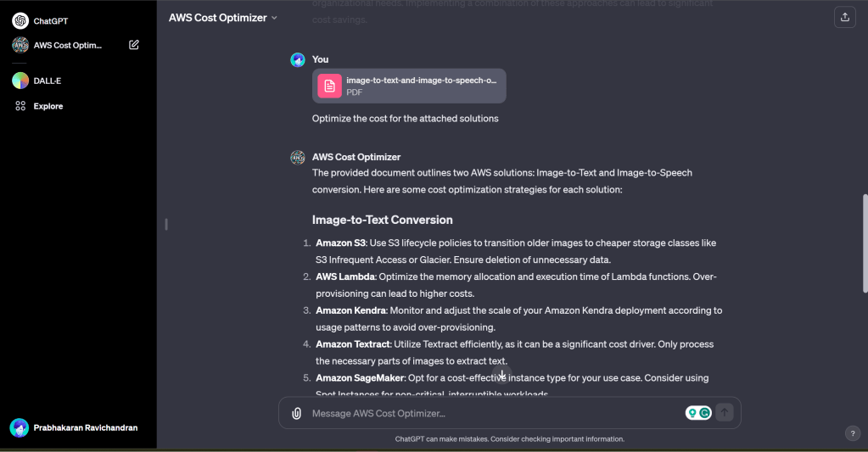Click the share chat icon
Screen dimensions: 868x452
pyautogui.click(x=844, y=17)
